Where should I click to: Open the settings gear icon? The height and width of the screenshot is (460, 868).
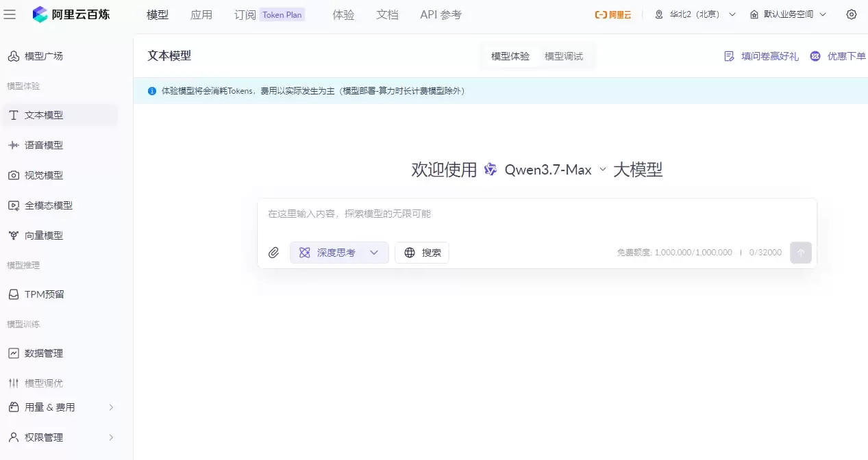click(852, 14)
